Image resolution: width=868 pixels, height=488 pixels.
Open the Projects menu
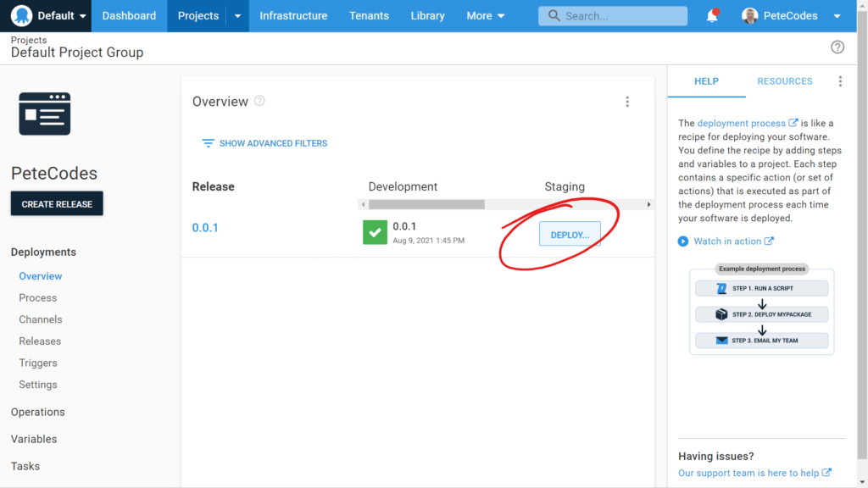[x=198, y=16]
